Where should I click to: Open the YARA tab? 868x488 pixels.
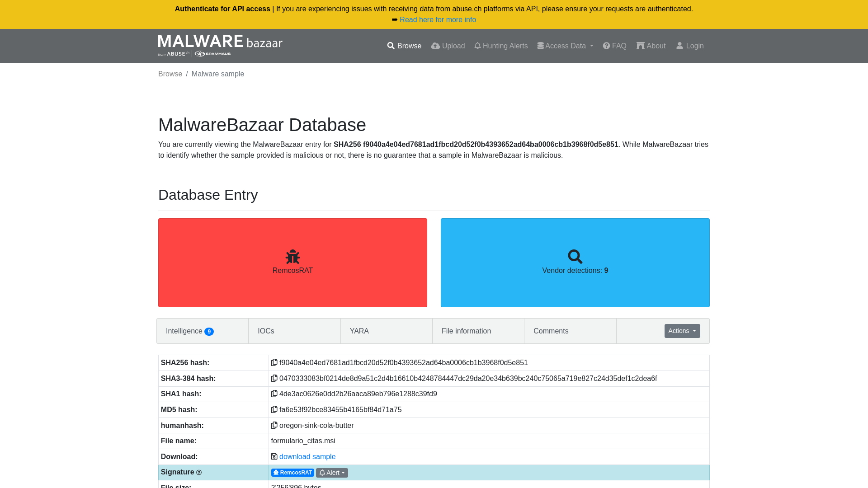click(x=359, y=331)
